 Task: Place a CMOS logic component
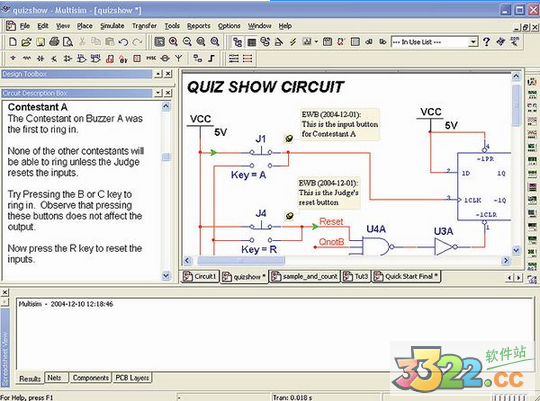95,59
